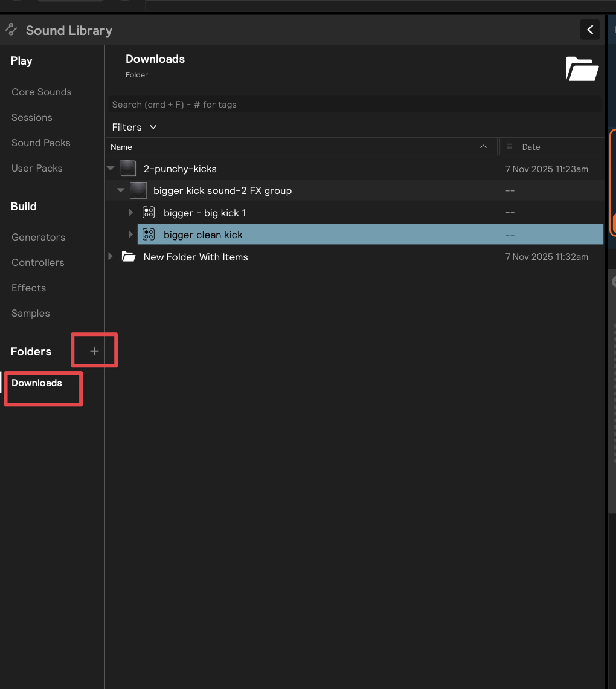
Task: Add a new folder with plus icon
Action: tap(94, 351)
